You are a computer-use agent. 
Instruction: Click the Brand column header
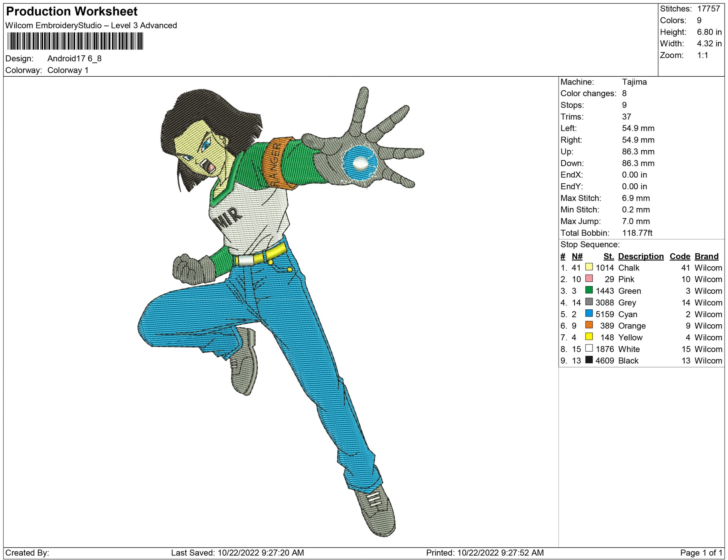[x=706, y=256]
